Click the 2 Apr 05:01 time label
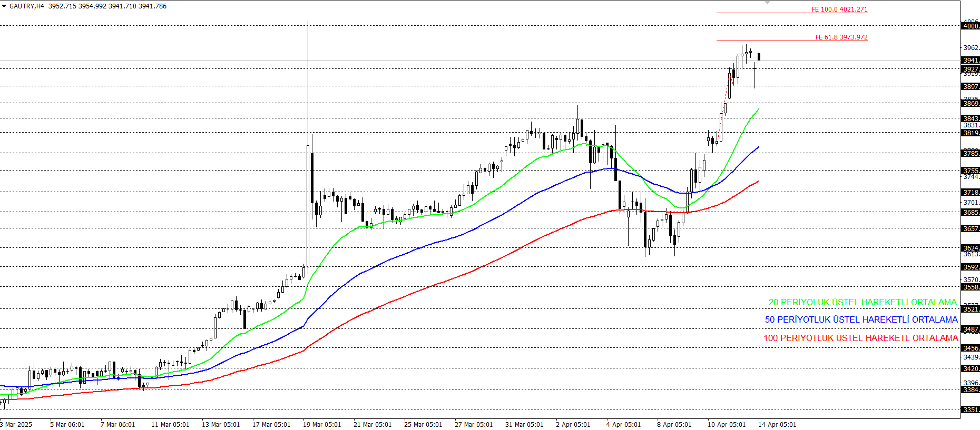Viewport: 980px width, 430px height. (573, 425)
